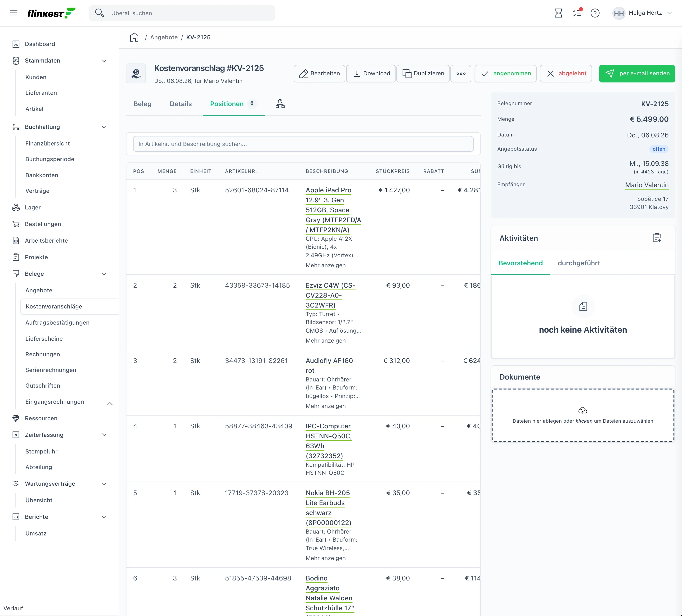Mark the offer as angenommen

505,73
